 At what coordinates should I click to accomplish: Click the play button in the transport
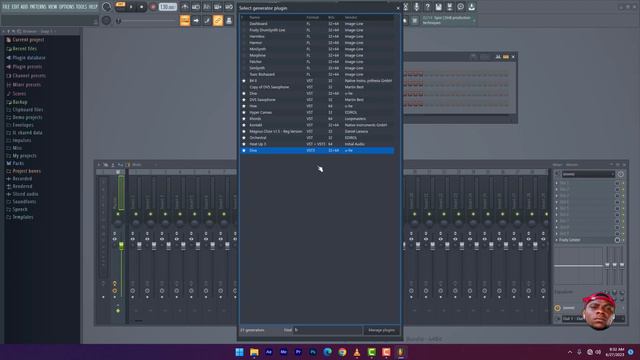click(x=131, y=7)
